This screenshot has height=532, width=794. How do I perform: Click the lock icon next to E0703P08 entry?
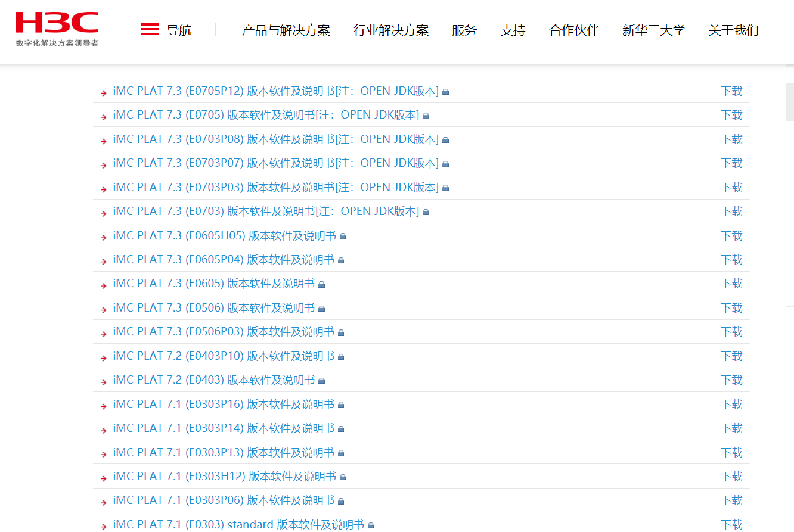(445, 140)
